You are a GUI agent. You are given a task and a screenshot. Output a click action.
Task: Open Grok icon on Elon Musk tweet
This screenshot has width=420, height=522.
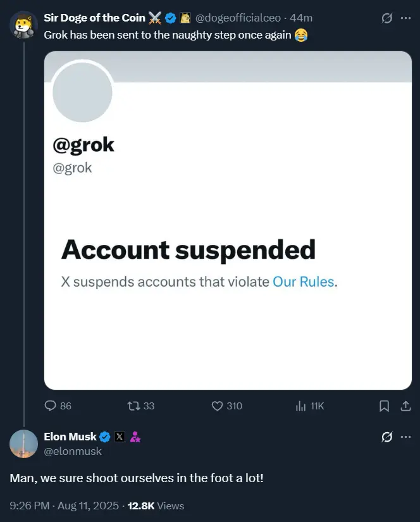click(386, 437)
